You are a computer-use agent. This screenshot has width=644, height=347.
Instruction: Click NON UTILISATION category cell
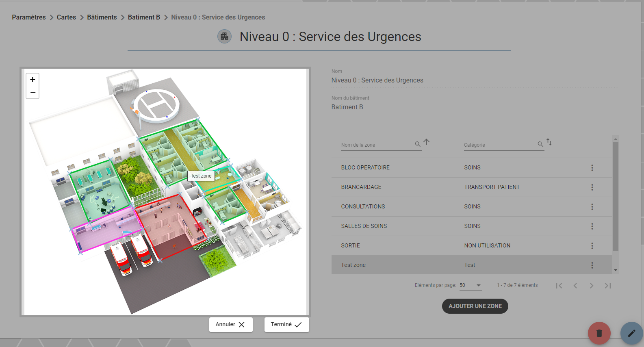487,245
